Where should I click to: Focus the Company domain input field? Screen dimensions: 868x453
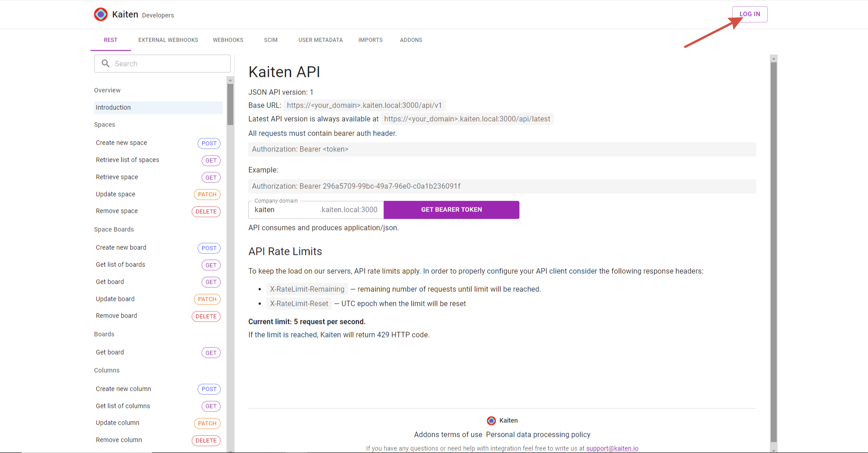tap(285, 210)
